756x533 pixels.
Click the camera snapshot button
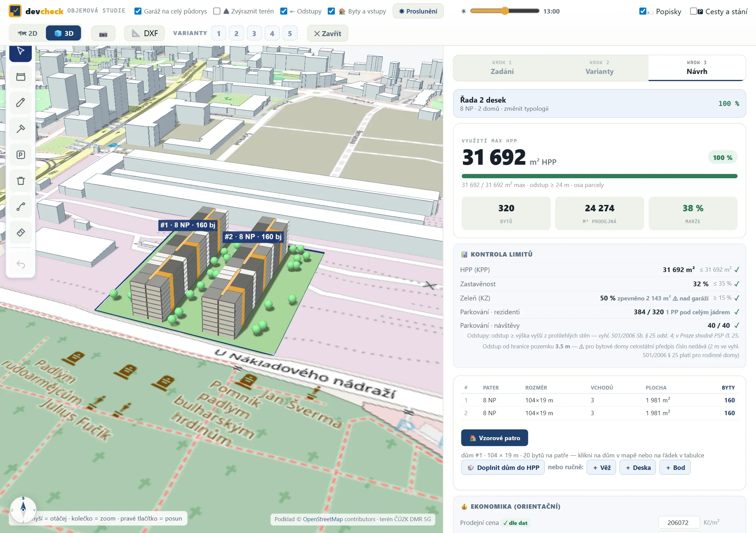click(103, 33)
